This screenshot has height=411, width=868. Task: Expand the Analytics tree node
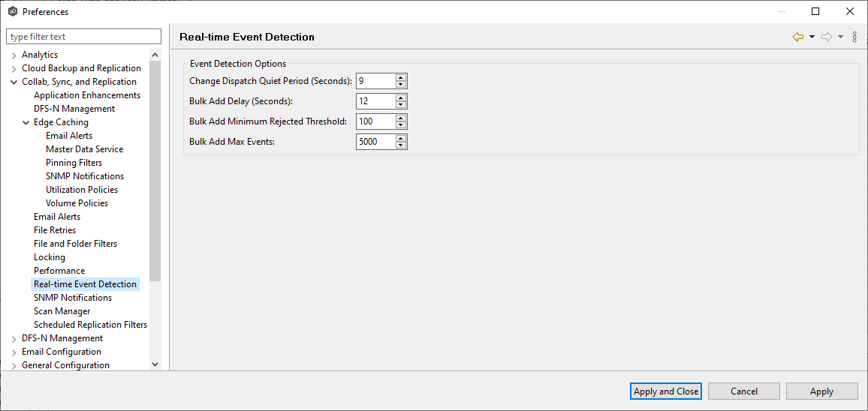(x=14, y=55)
